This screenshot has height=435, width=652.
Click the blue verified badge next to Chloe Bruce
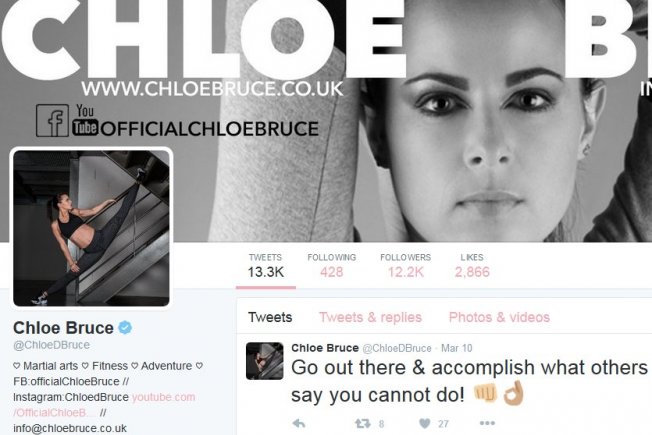(125, 328)
